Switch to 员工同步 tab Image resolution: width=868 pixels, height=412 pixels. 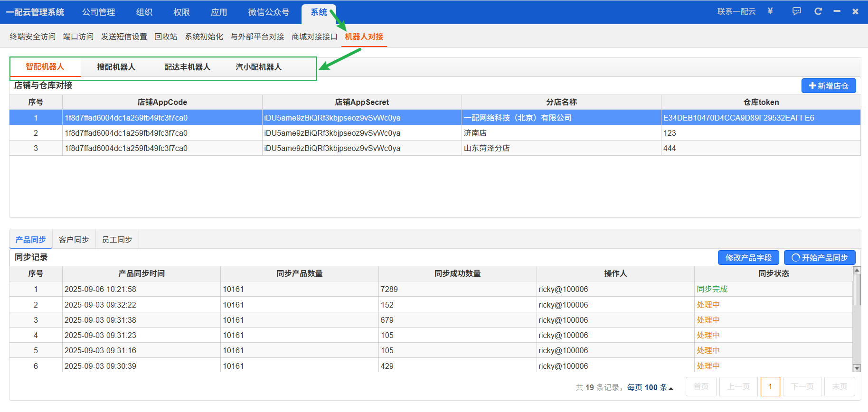tap(117, 240)
